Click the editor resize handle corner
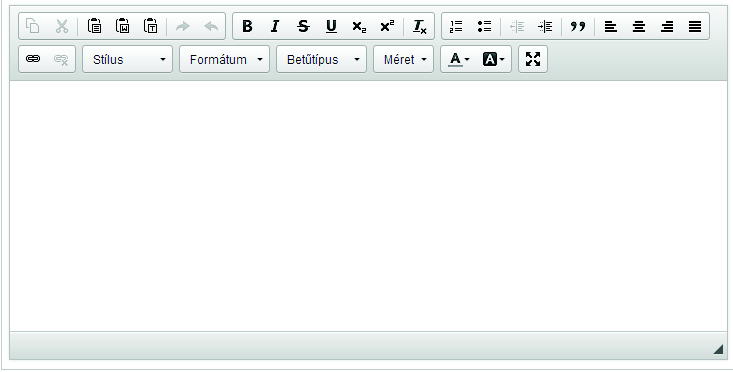 (719, 349)
